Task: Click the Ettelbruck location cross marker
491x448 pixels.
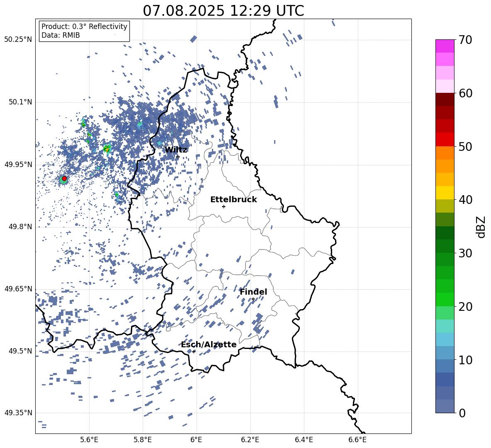Action: 224,206
